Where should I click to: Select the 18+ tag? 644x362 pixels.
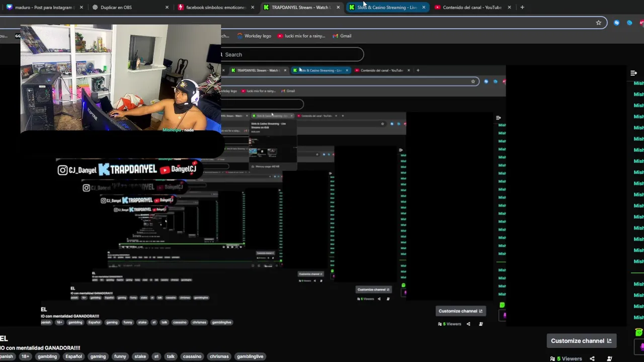point(25,356)
